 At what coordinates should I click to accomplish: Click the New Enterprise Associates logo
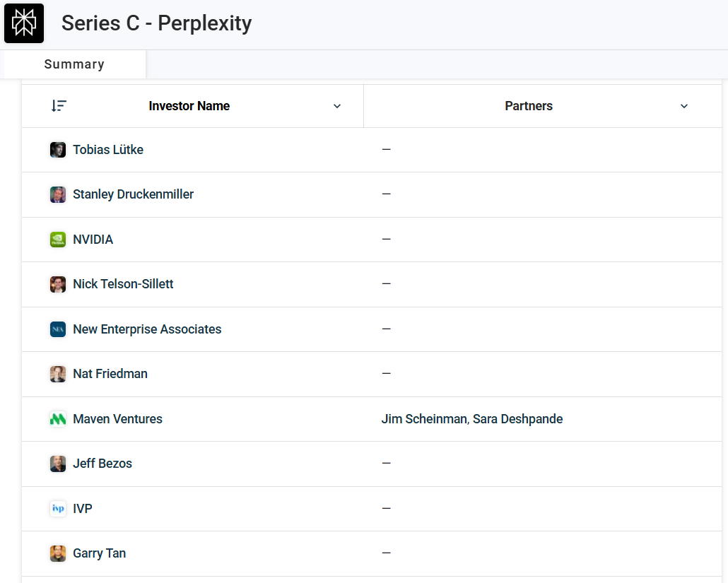[x=58, y=329]
